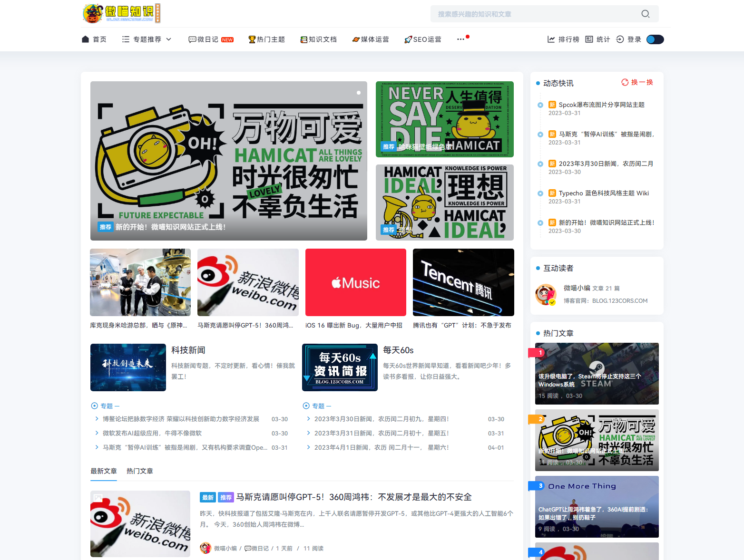Open the three-dots more menu
The image size is (744, 560).
coord(460,39)
